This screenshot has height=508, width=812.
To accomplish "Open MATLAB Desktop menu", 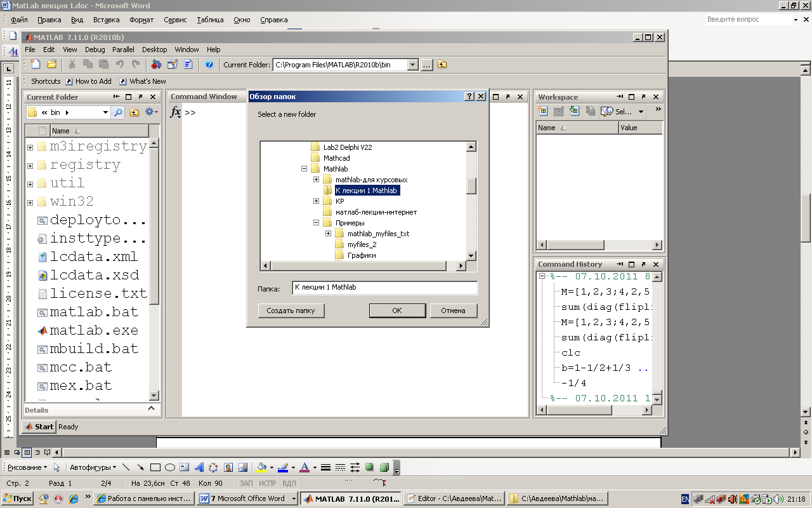I will pos(154,50).
